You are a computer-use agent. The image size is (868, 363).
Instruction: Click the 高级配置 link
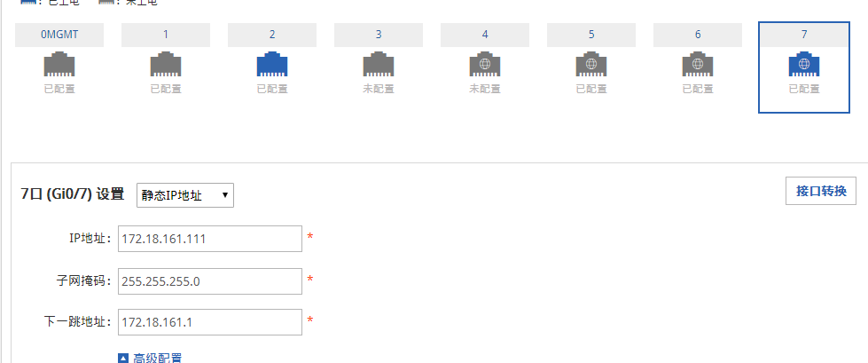(x=158, y=358)
